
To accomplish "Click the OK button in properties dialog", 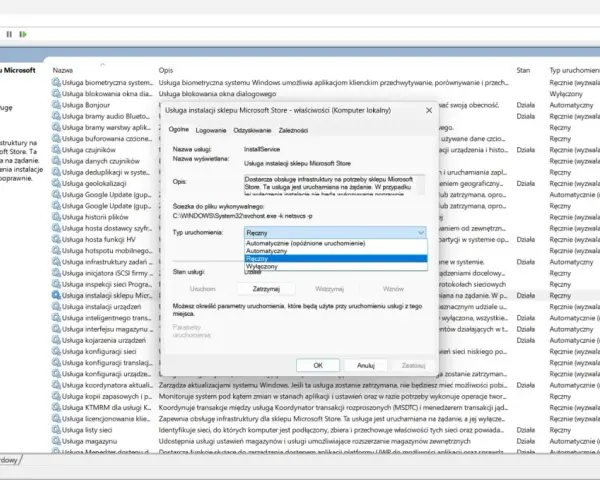I will 318,366.
